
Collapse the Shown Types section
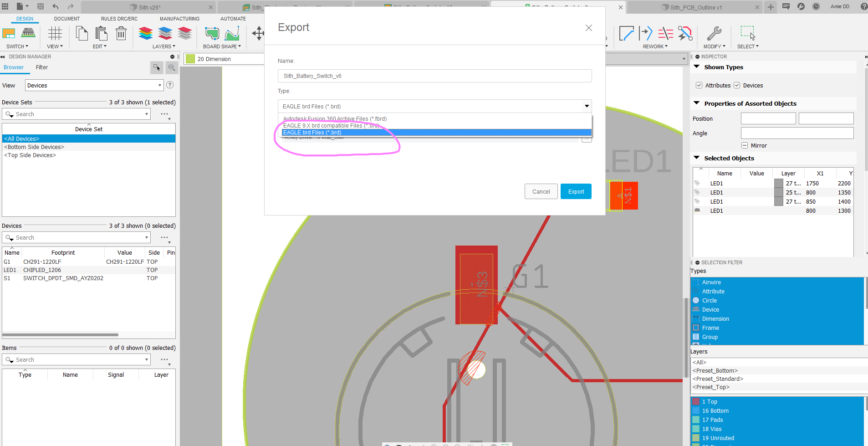coord(696,67)
